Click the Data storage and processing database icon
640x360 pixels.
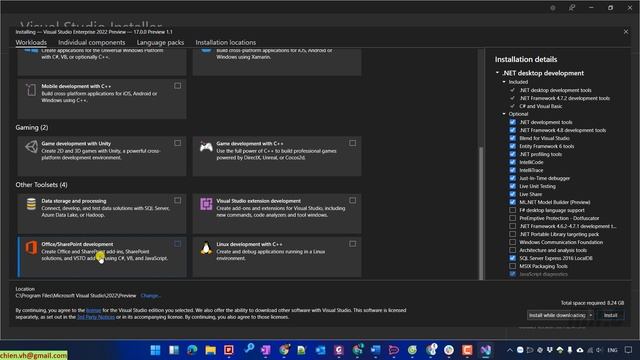[x=31, y=204]
